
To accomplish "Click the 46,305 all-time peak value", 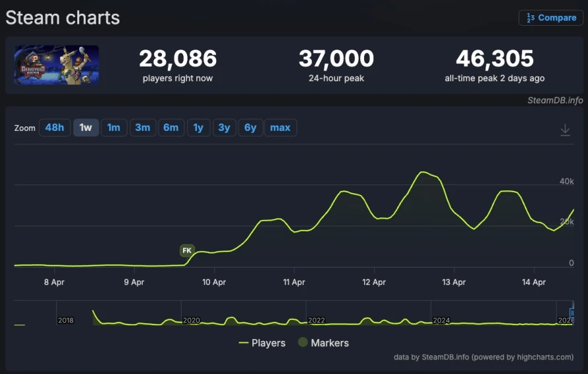I will (495, 59).
